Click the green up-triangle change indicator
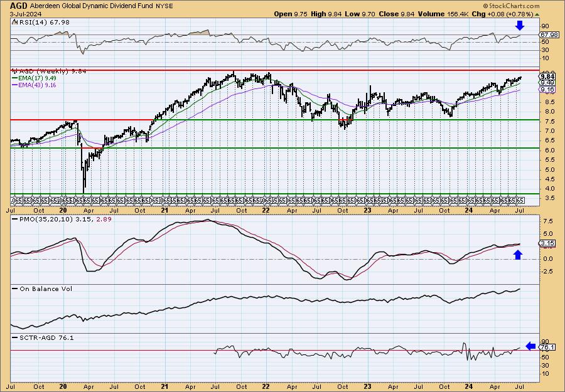The image size is (565, 392). tap(537, 14)
